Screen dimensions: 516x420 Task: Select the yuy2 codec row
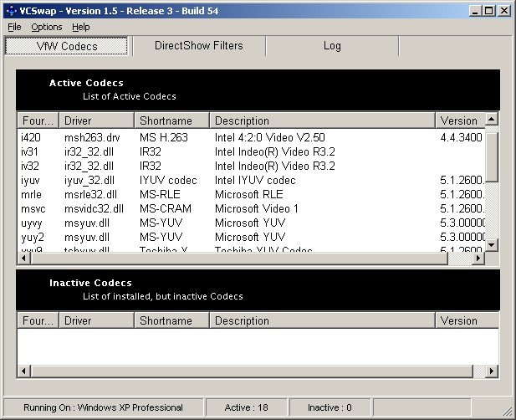click(252, 238)
